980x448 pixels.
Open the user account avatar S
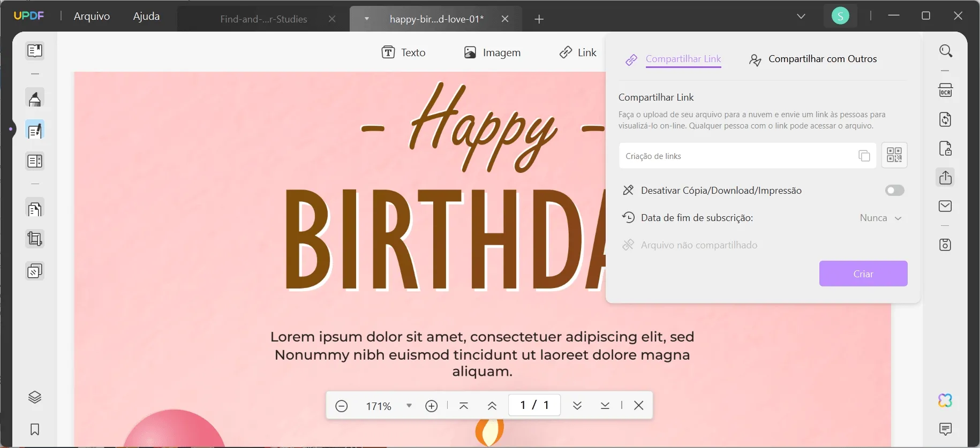point(840,16)
